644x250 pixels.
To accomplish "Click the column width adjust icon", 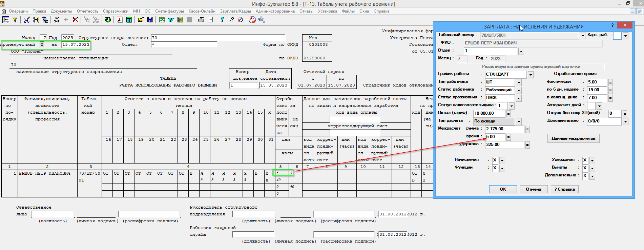I will tap(36, 20).
